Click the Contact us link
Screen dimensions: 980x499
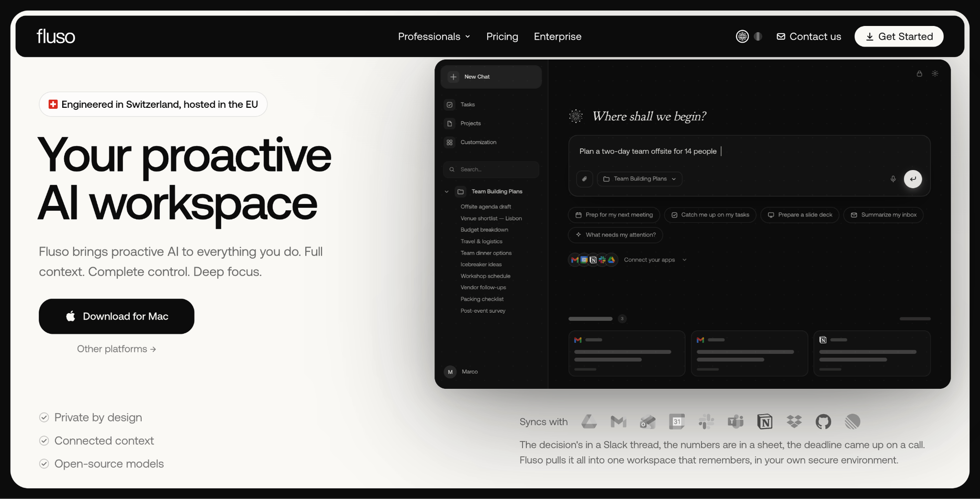coord(808,36)
